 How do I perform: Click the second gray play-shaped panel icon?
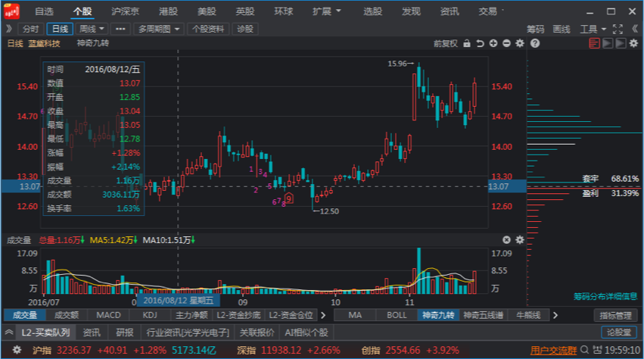621,43
